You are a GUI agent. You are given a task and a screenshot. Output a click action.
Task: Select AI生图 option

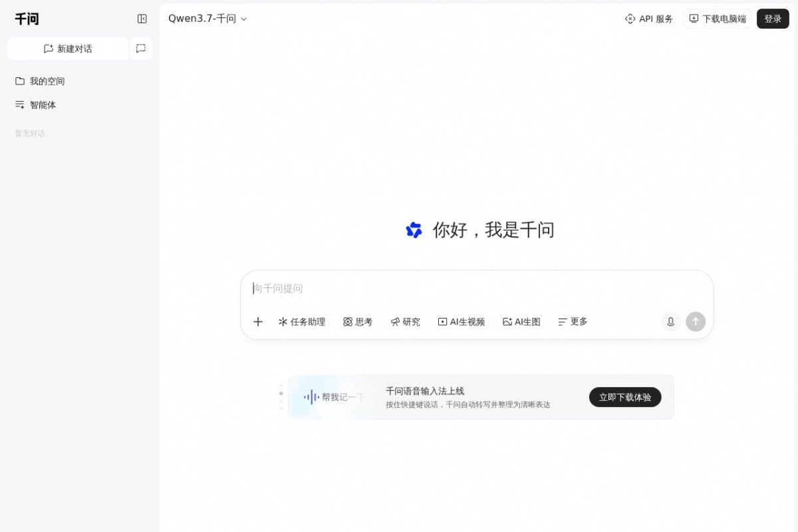(x=521, y=322)
